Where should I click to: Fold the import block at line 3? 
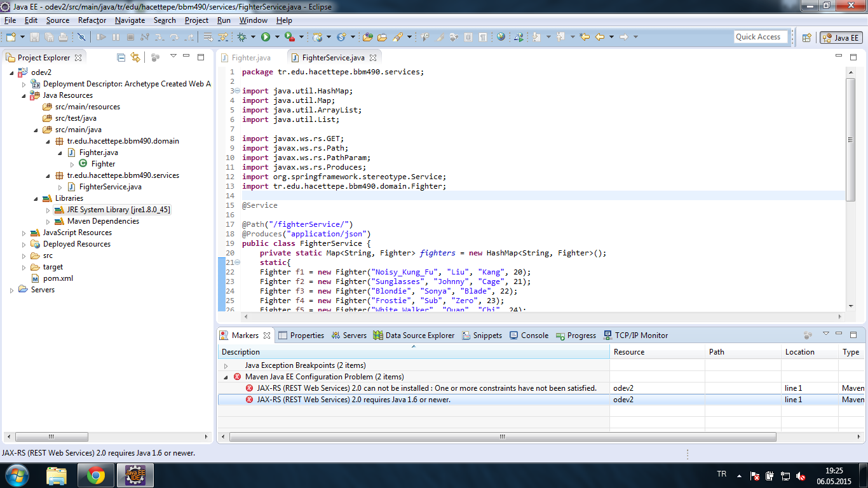[237, 91]
